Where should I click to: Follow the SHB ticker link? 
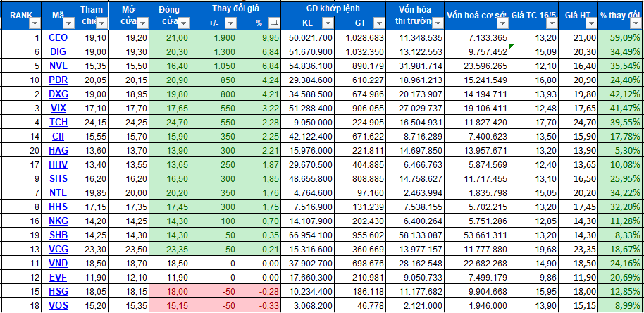58,235
